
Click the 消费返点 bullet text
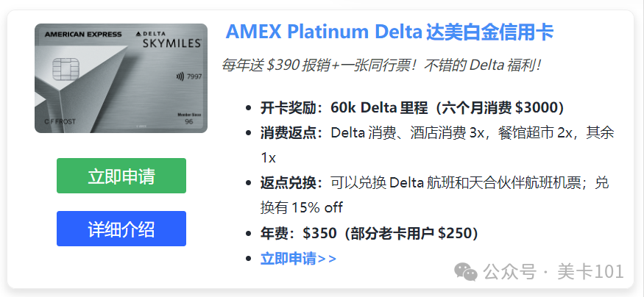[x=437, y=146]
